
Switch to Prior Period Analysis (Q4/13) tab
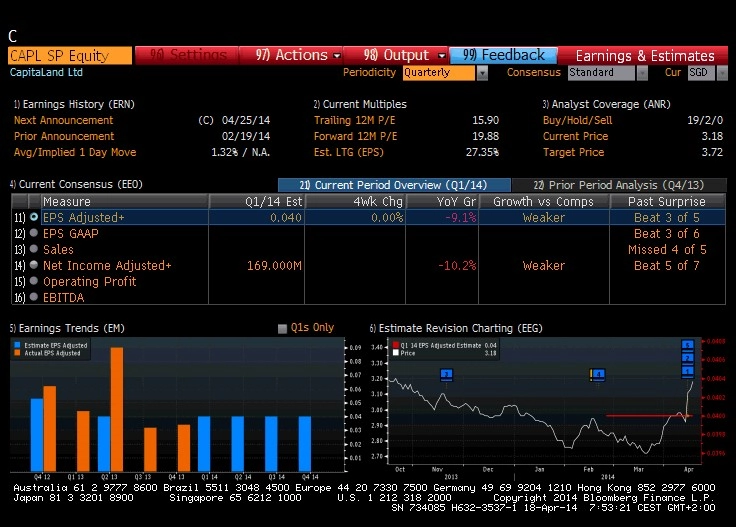point(619,185)
